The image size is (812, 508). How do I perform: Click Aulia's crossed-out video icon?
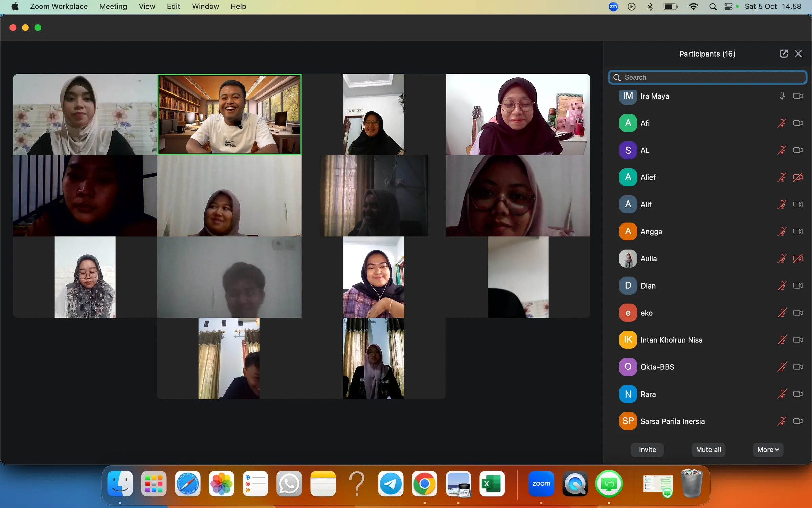798,259
